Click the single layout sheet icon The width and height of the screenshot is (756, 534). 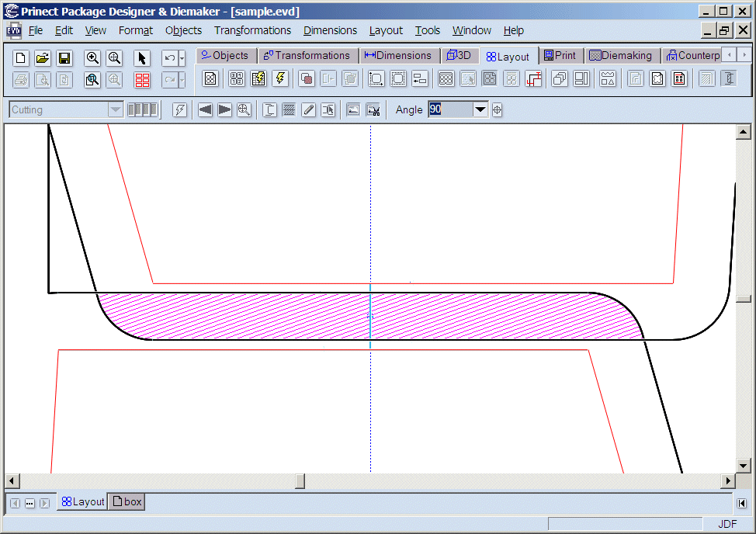point(210,78)
